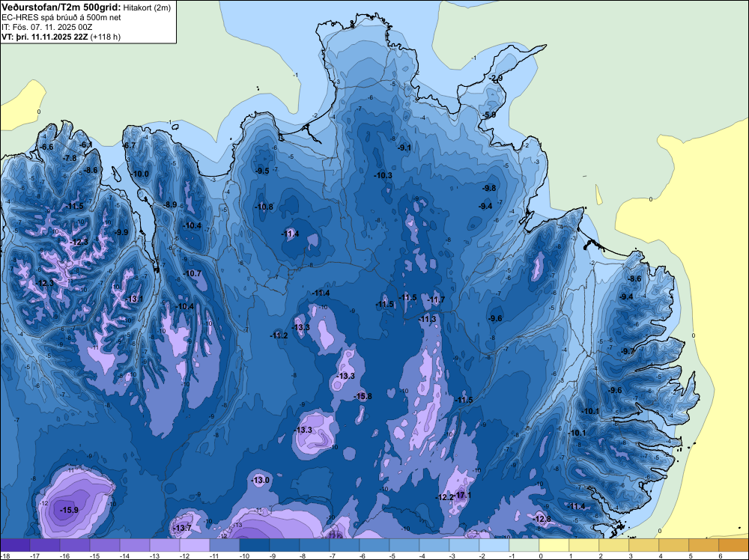Viewport: 749px width, 560px height.
Task: Click the -8.9 temperature label
Action: click(x=170, y=204)
